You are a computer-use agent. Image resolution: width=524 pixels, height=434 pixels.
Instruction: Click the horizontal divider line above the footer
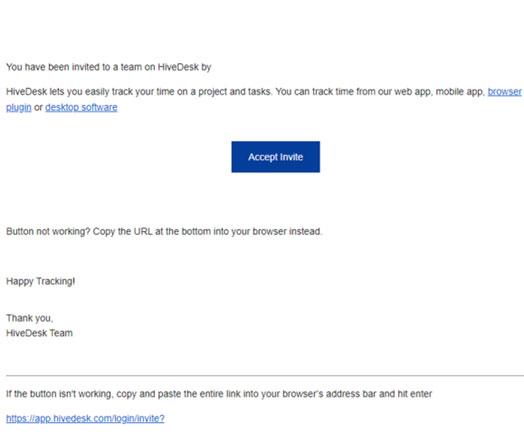pyautogui.click(x=265, y=376)
